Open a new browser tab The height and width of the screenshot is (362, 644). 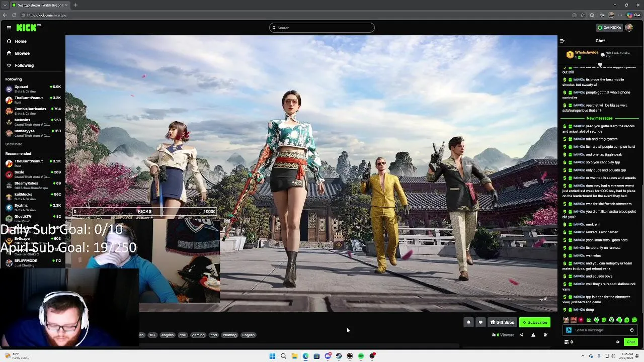75,5
